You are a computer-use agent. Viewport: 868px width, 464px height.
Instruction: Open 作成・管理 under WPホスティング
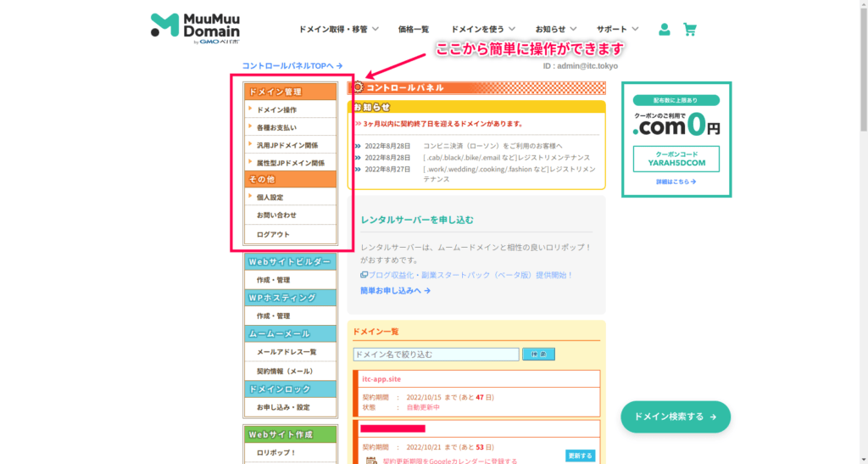click(x=291, y=316)
